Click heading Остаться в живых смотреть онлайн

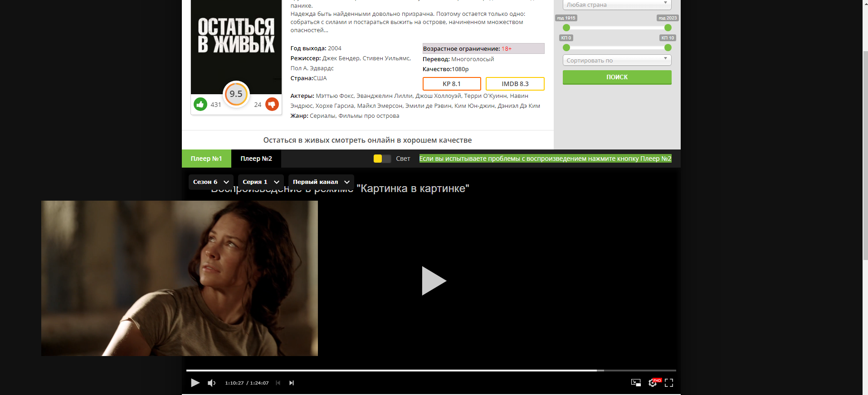(x=367, y=140)
